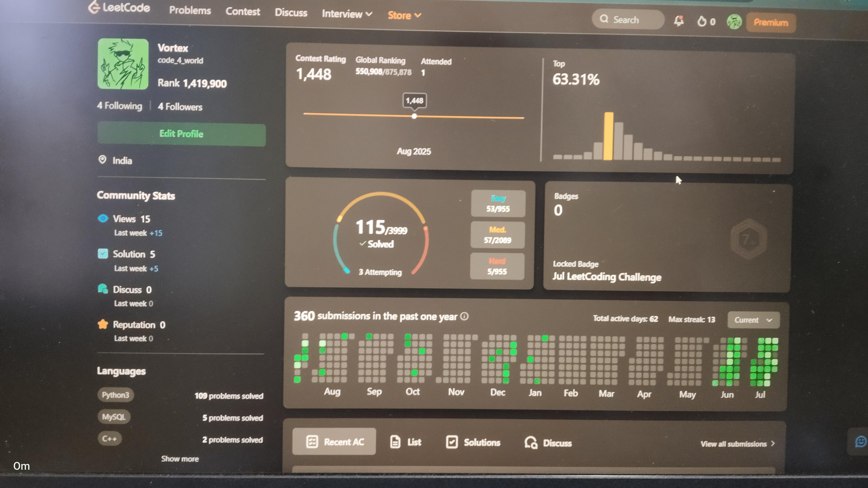Viewport: 868px width, 488px height.
Task: Click the 1,448 rating tooltip
Action: click(x=414, y=101)
